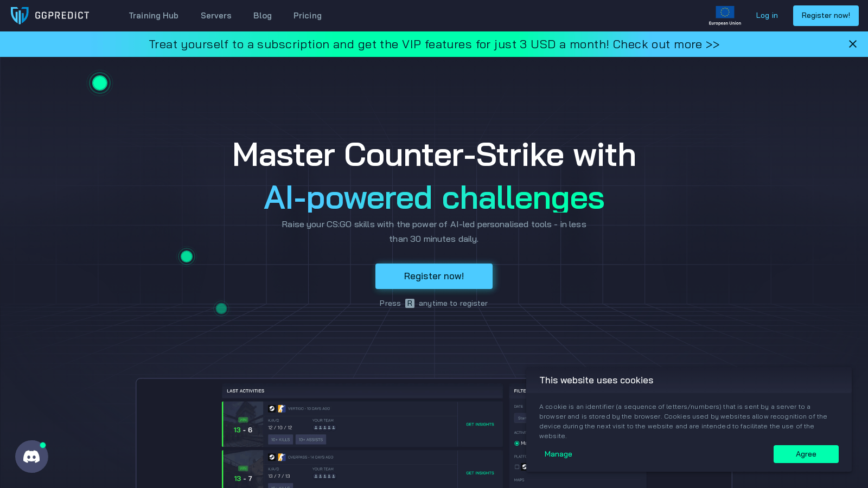Click the CS:GO icon in Vertigo match row

pyautogui.click(x=282, y=408)
